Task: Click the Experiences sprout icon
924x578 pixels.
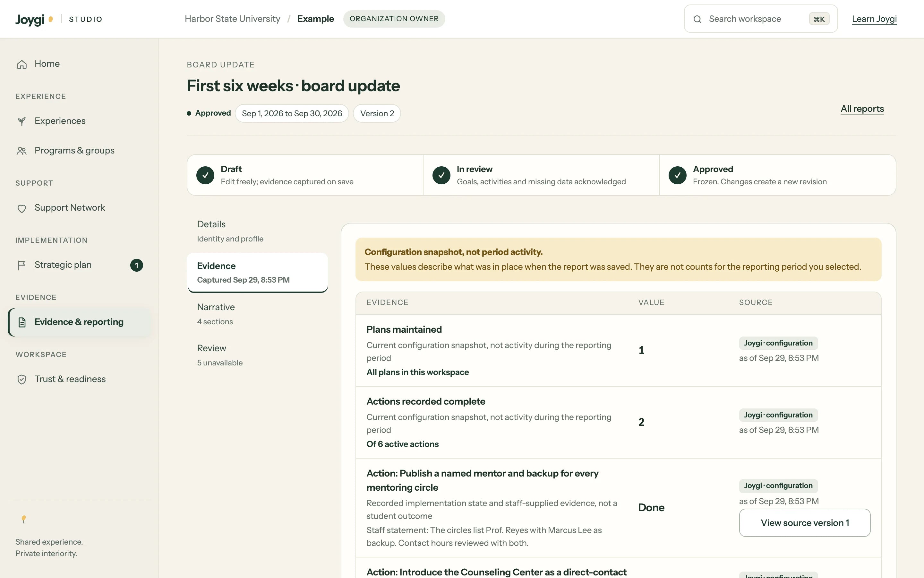Action: 22,121
